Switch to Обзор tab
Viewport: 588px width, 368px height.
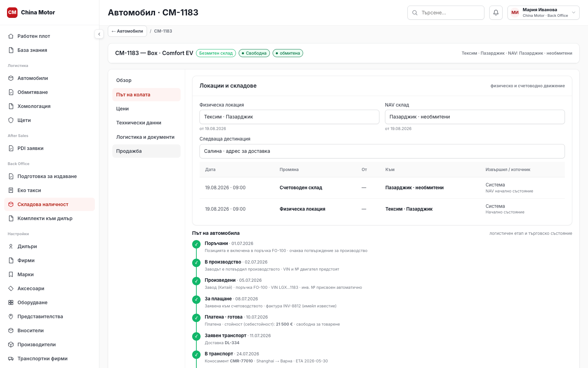146,80
